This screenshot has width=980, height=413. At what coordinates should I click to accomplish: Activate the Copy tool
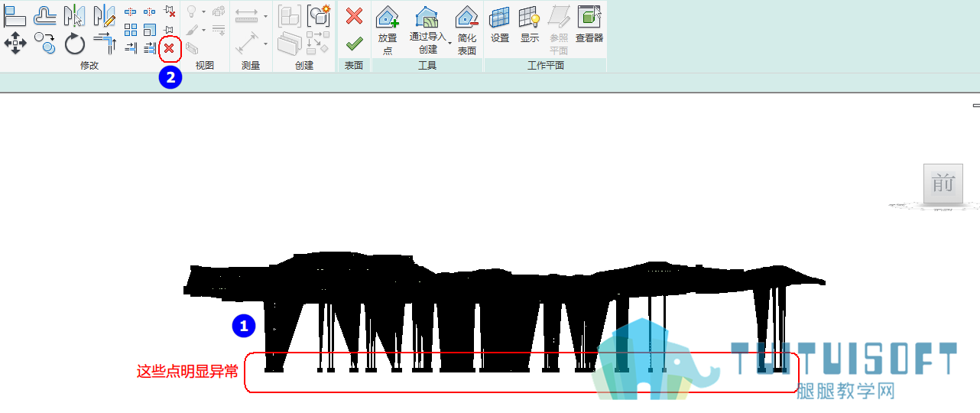coord(44,43)
